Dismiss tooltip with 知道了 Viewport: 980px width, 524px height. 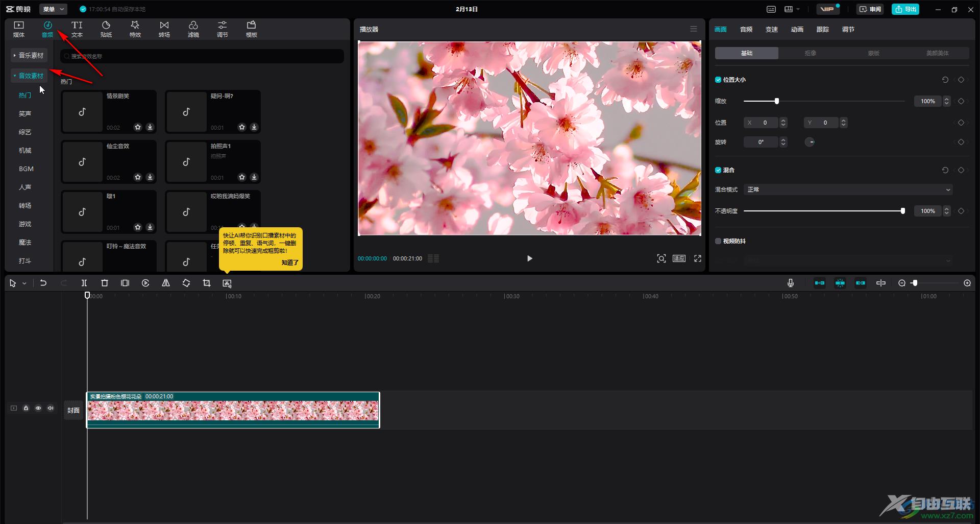click(x=290, y=263)
